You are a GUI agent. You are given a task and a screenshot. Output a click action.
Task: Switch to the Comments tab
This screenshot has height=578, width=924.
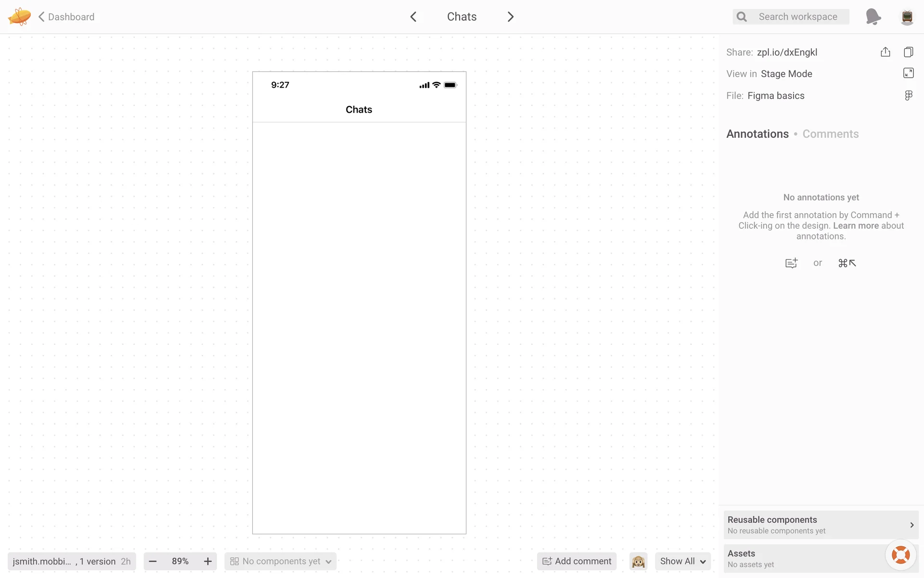(830, 134)
